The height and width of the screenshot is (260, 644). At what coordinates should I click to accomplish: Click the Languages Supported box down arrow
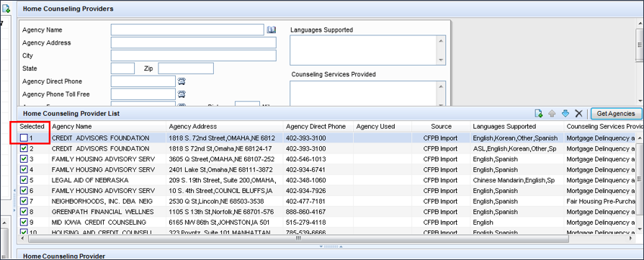pyautogui.click(x=441, y=60)
